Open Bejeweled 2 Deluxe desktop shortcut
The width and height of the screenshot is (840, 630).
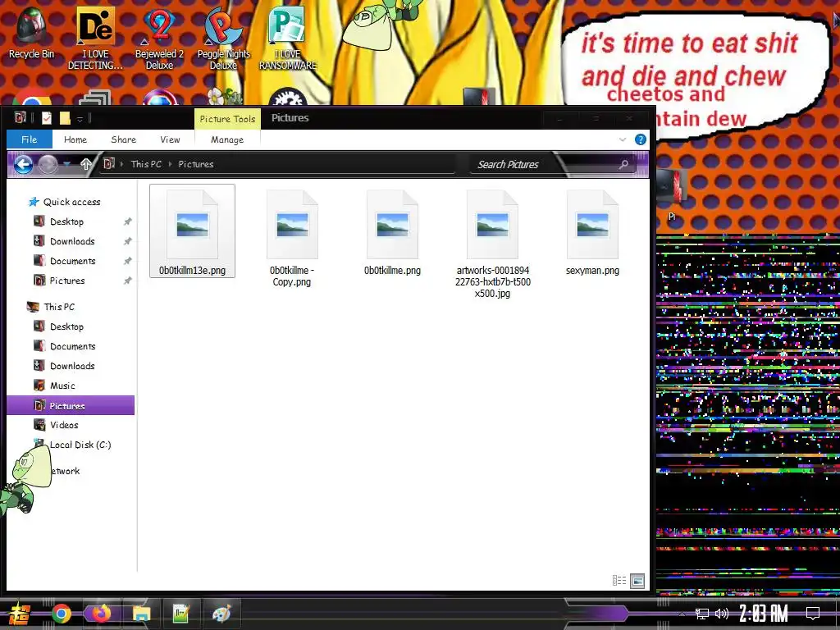(159, 39)
